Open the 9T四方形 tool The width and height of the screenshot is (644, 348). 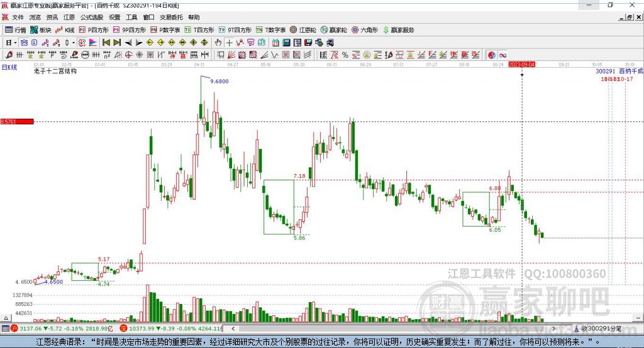tap(235, 30)
